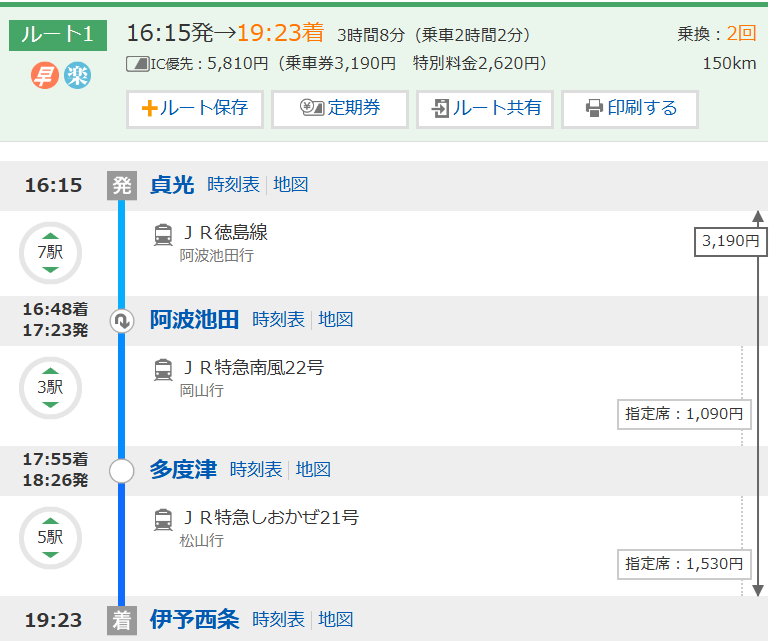Screen dimensions: 770x641
Task: Click the 指定席：1,530円 seat fare box
Action: 684,564
